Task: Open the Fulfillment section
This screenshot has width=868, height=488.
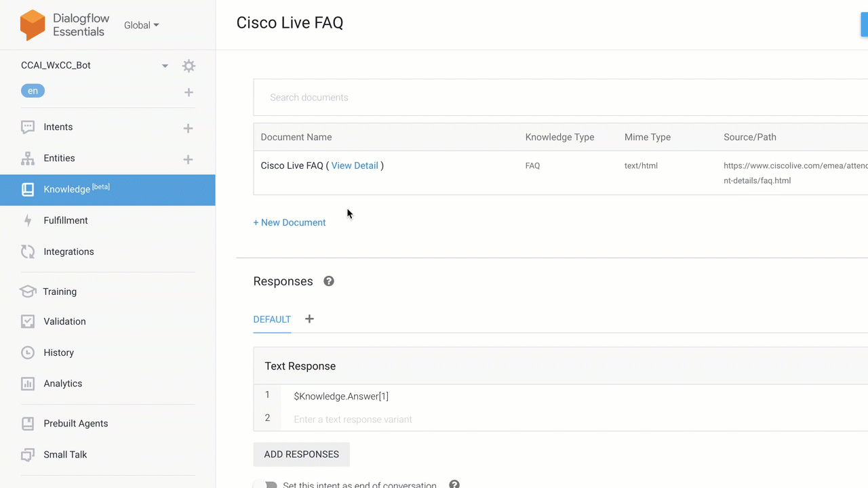Action: (x=66, y=220)
